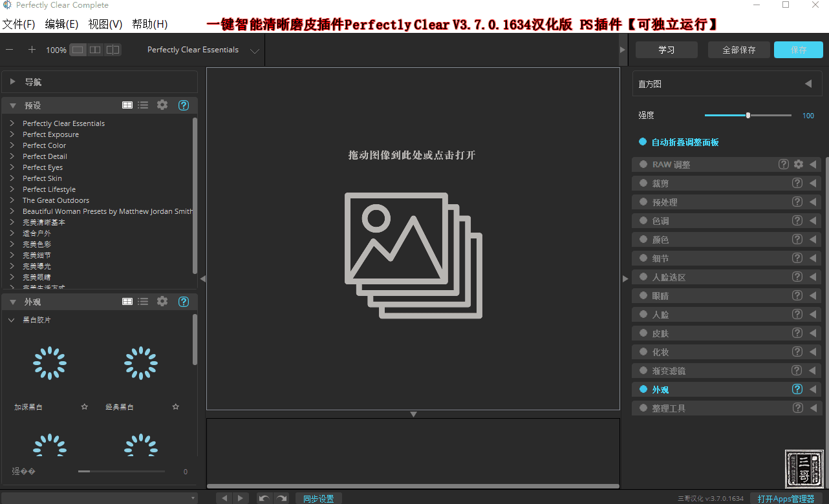Open help for 外观 adjustment section
Viewport: 829px width, 504px height.
797,389
